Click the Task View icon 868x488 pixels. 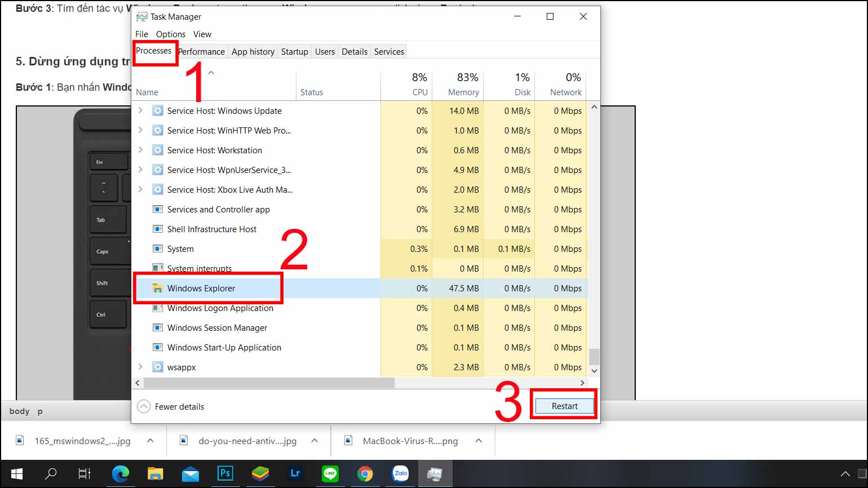pos(83,474)
